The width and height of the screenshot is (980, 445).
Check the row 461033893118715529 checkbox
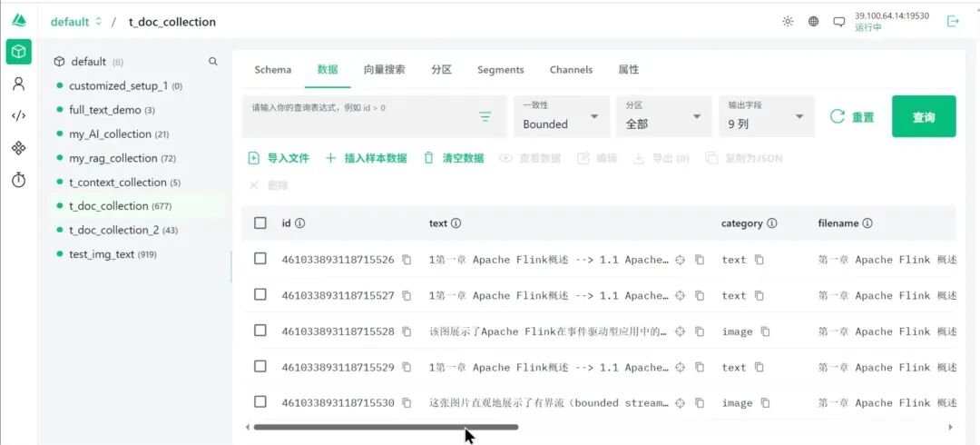click(260, 366)
